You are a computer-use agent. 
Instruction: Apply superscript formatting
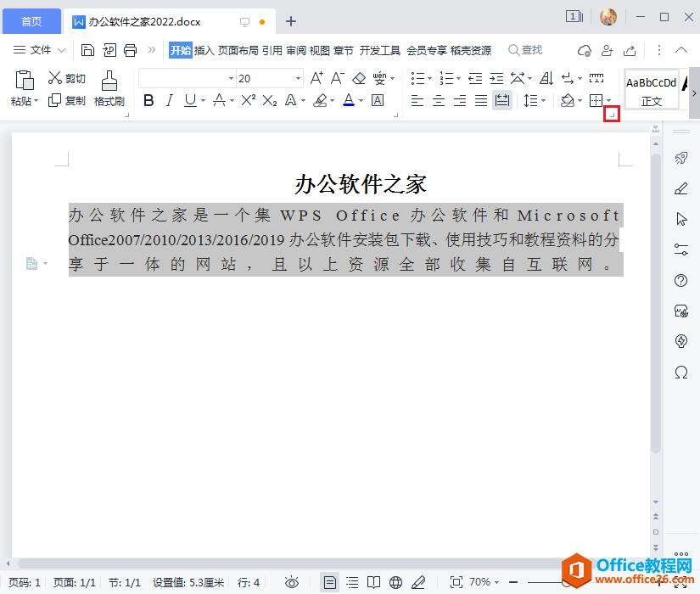point(249,100)
